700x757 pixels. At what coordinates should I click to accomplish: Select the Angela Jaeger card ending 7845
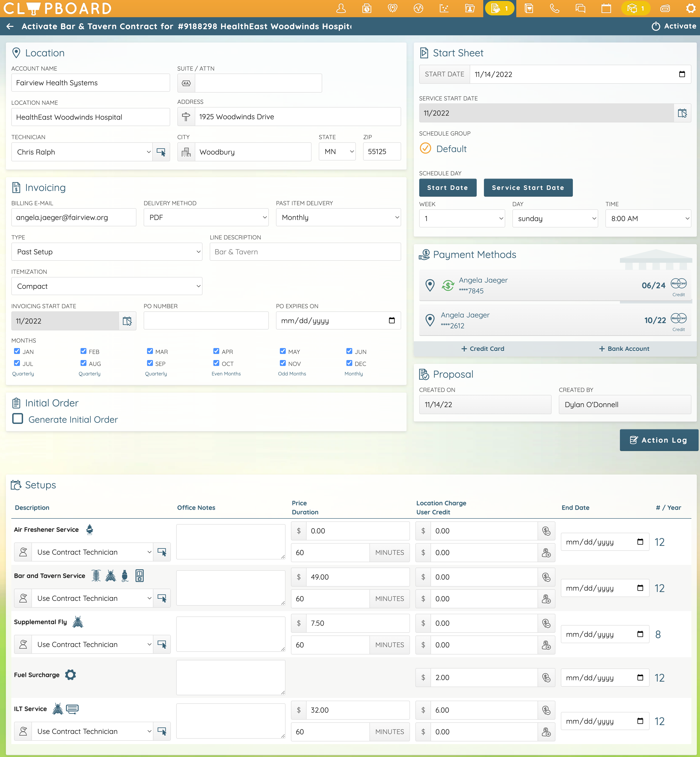pos(555,285)
